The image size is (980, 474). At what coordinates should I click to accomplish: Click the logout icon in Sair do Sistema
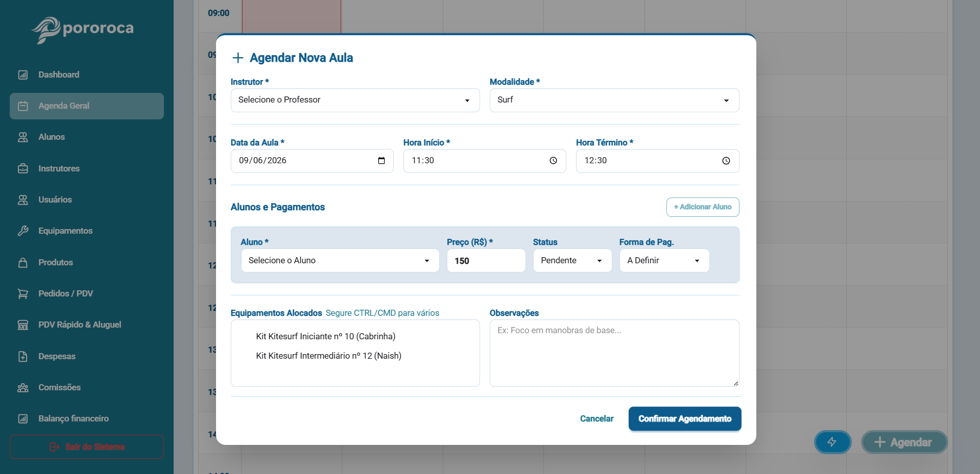click(54, 447)
